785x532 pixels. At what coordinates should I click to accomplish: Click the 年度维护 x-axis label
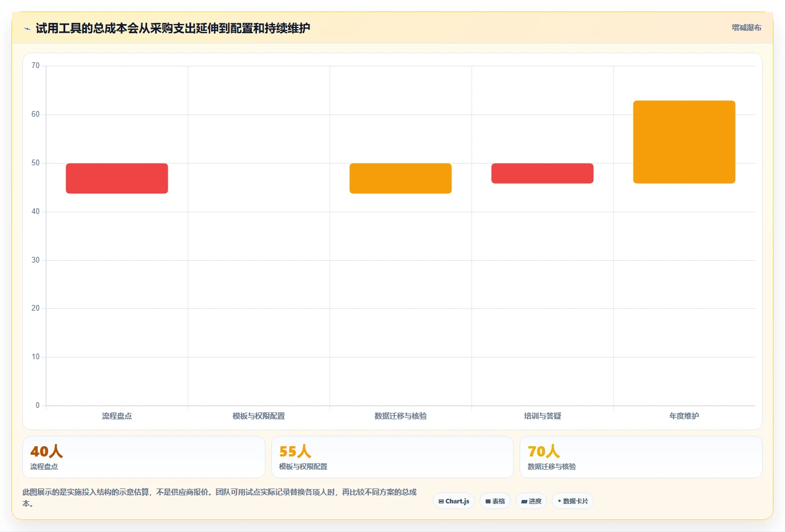(684, 416)
